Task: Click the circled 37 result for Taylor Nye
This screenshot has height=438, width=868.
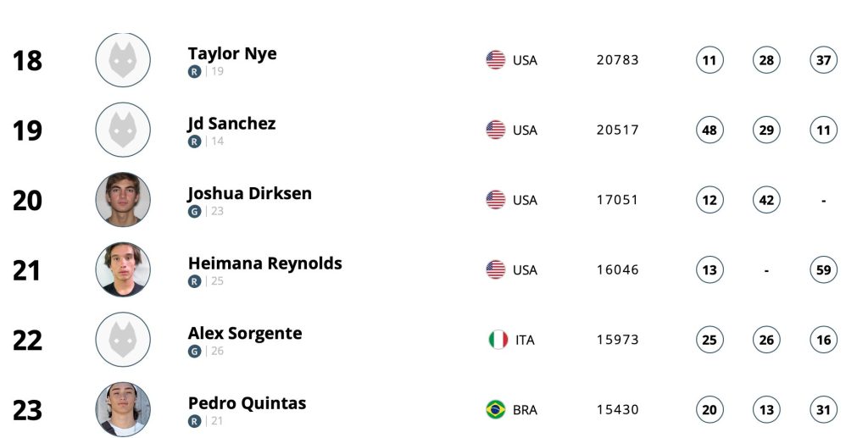Action: pos(824,59)
